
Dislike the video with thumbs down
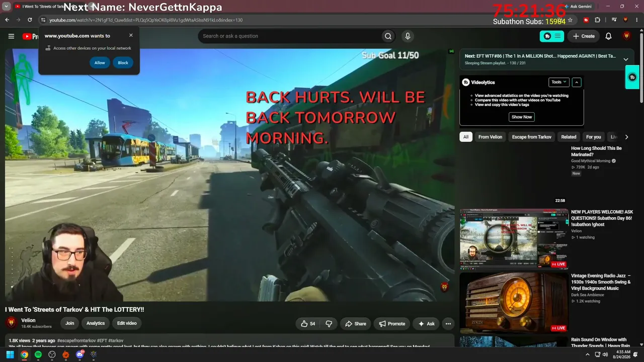(329, 324)
